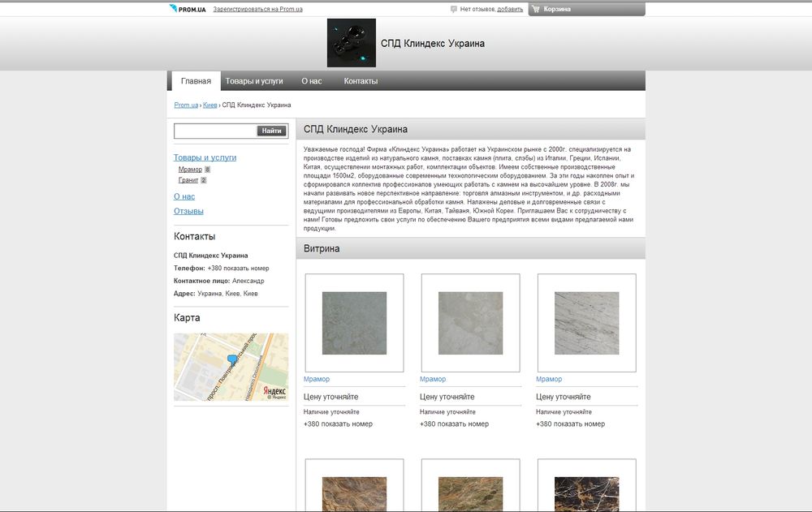
Task: Click the company logo image
Action: coord(351,43)
